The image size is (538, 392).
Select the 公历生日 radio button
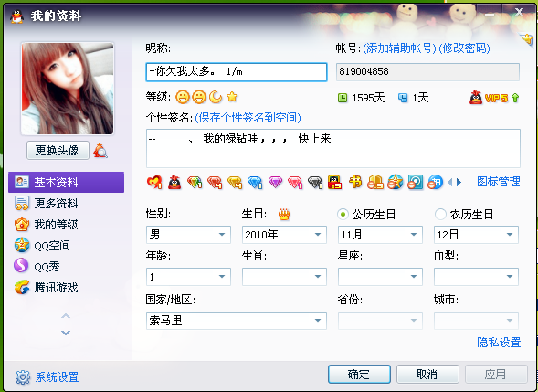(x=343, y=215)
